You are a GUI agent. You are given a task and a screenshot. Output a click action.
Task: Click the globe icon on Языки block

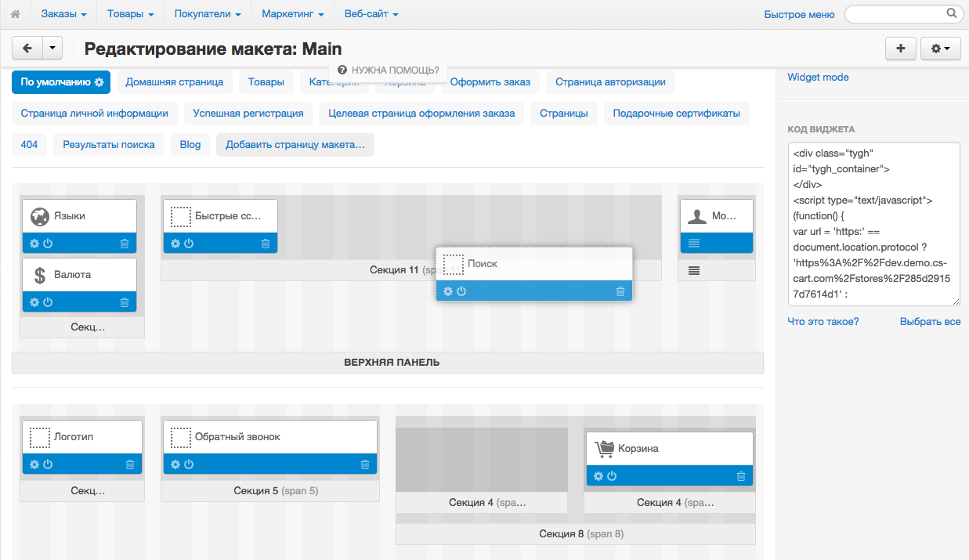pos(40,216)
